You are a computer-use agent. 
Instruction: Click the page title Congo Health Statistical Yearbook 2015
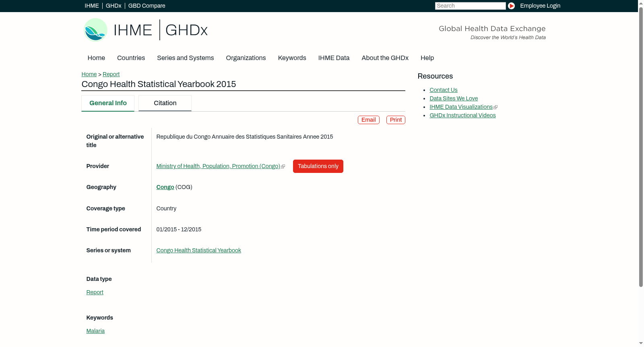pos(159,84)
